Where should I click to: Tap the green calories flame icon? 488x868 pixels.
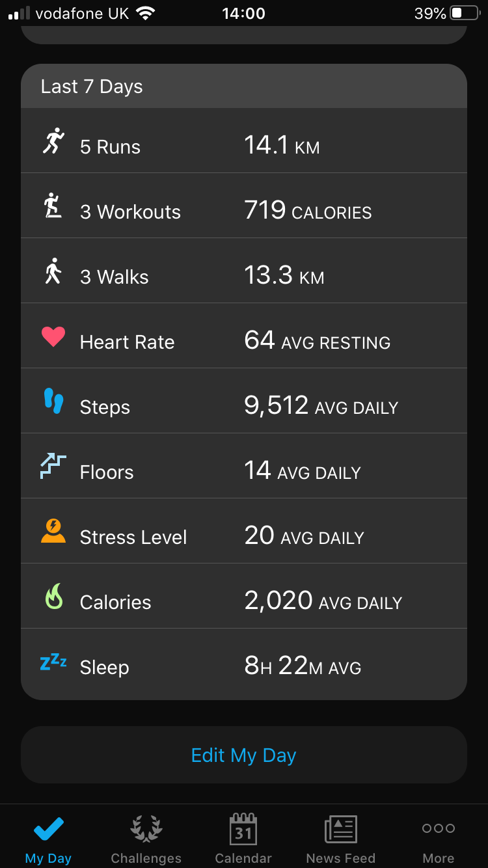(53, 596)
